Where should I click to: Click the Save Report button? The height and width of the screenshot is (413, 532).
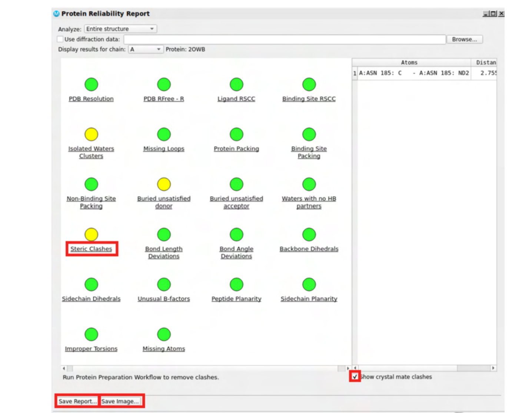[x=77, y=401]
